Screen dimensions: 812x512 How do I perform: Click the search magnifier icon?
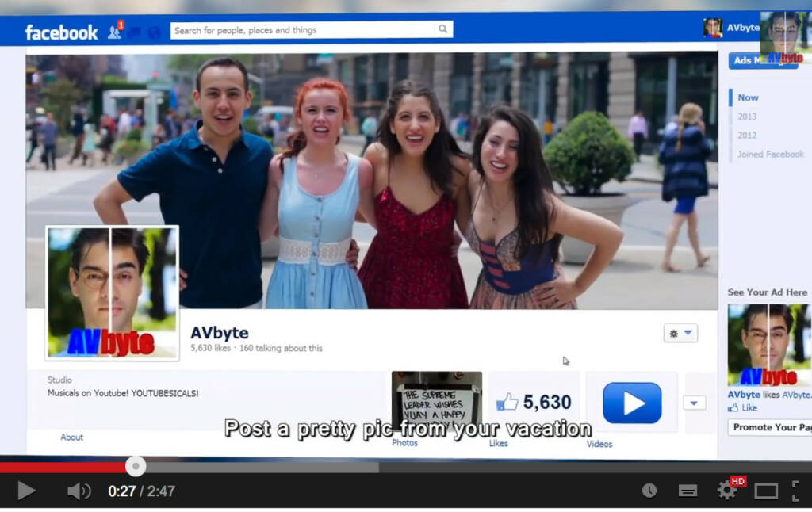(442, 29)
